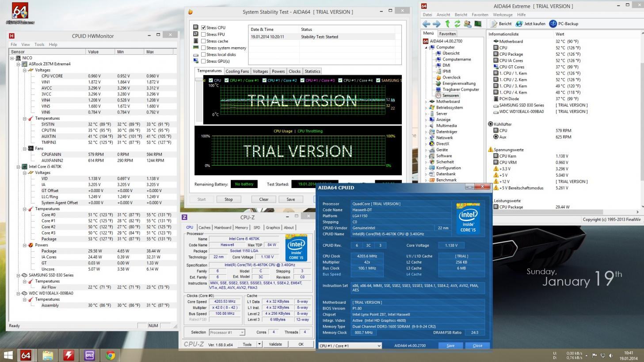Viewport: 644px width, 362px height.
Task: Switch to HWMonitor lightning icon in taskbar
Action: 69,355
